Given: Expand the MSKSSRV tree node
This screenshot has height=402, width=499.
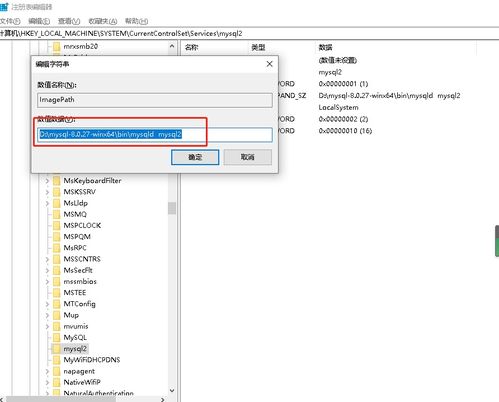Looking at the screenshot, I should 47,192.
